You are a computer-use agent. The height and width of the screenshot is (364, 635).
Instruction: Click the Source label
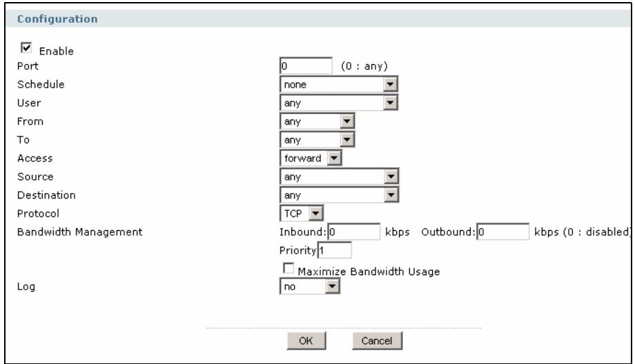pyautogui.click(x=35, y=176)
